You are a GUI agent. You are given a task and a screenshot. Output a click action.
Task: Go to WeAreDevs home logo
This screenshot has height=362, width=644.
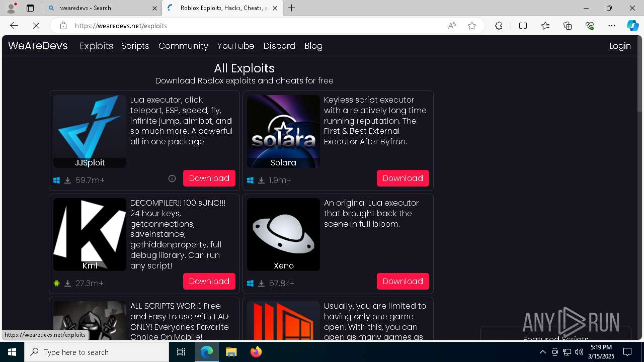pyautogui.click(x=38, y=46)
